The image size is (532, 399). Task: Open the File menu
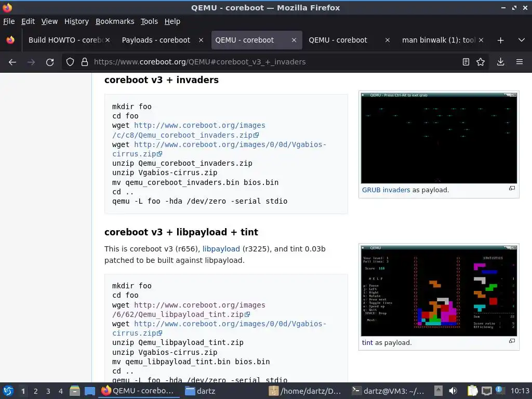[x=9, y=21]
